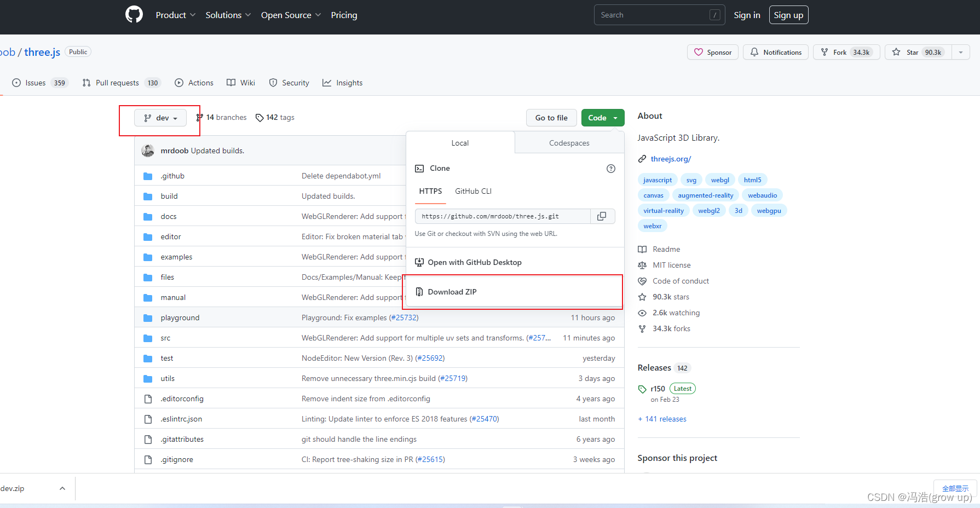Expand the Open Source menu
Screen dimensions: 980x508
(291, 15)
